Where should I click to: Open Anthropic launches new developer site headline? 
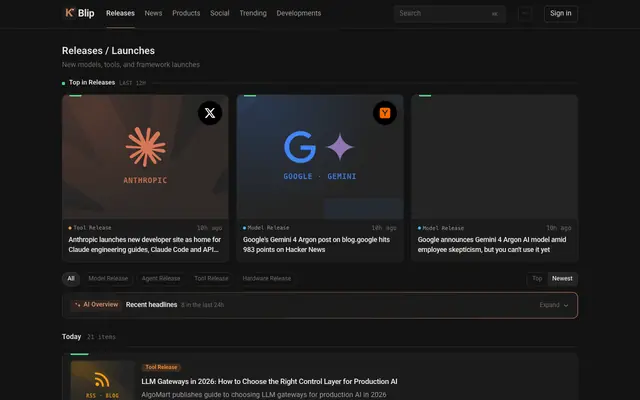(x=144, y=244)
